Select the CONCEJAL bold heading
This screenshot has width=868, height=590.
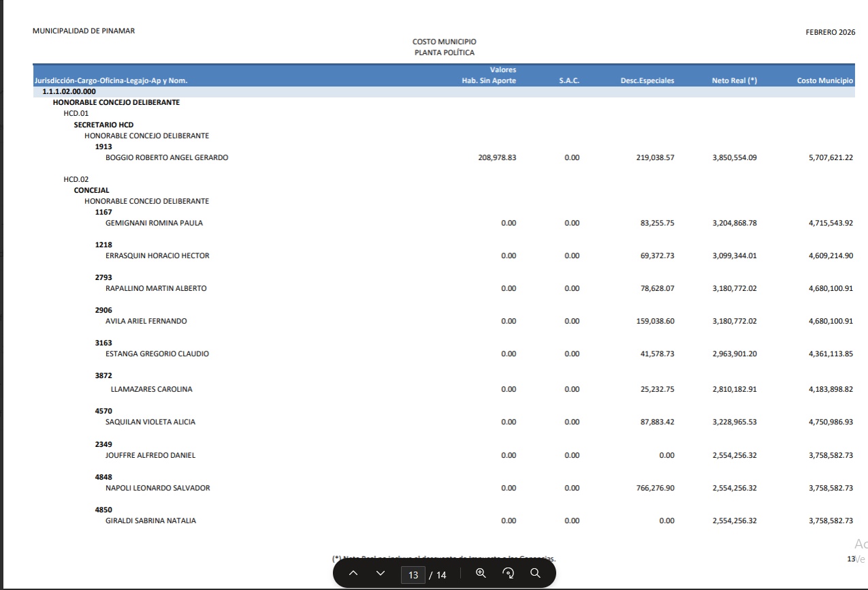click(x=91, y=191)
